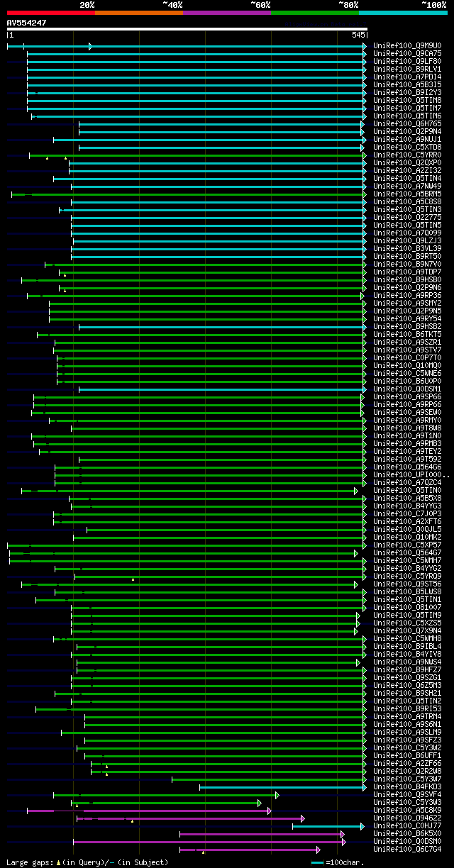The width and height of the screenshot is (454, 868).
Task: Select the UniRef100_Q5TIN0 label
Action: 407,491
